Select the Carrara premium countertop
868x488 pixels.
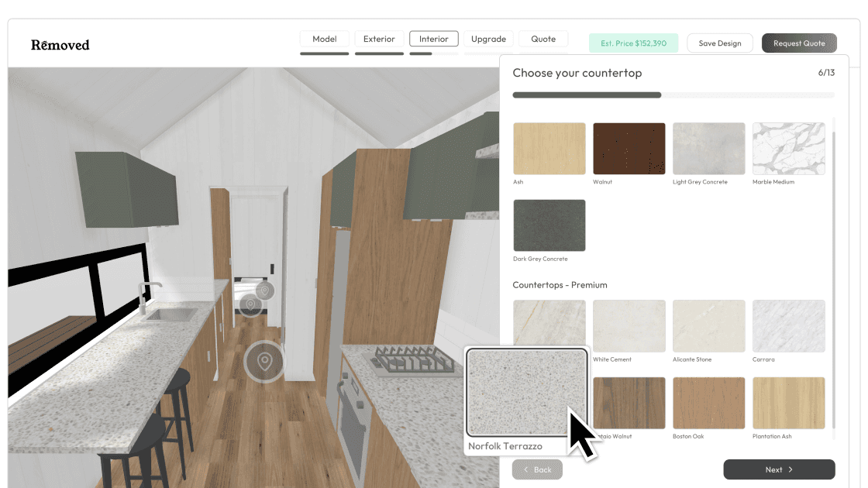pos(788,325)
